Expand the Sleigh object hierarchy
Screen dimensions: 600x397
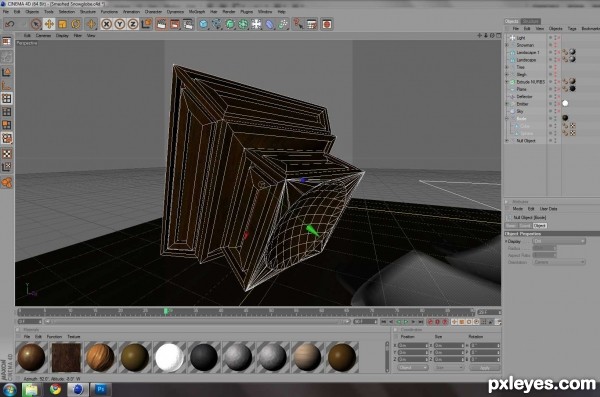point(507,75)
